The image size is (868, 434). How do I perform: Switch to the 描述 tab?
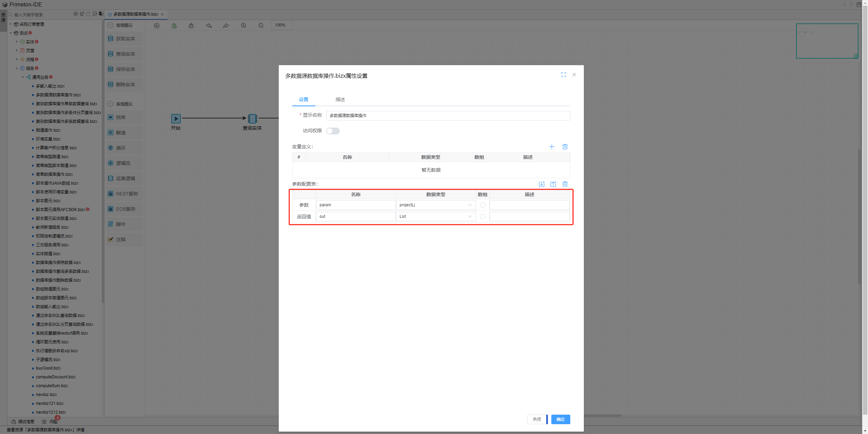pos(340,99)
